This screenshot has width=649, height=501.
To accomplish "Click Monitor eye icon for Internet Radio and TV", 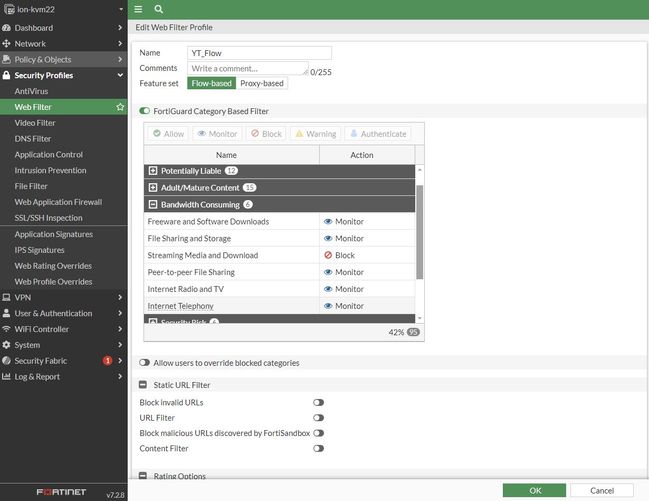I will [328, 289].
